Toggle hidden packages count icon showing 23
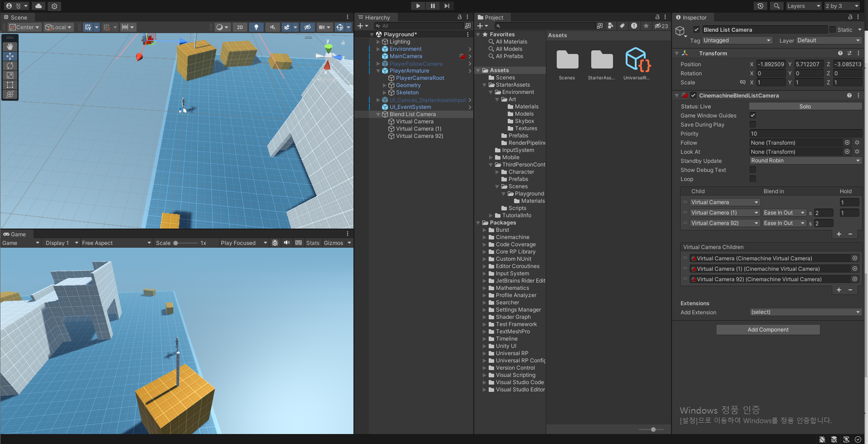 (x=661, y=26)
